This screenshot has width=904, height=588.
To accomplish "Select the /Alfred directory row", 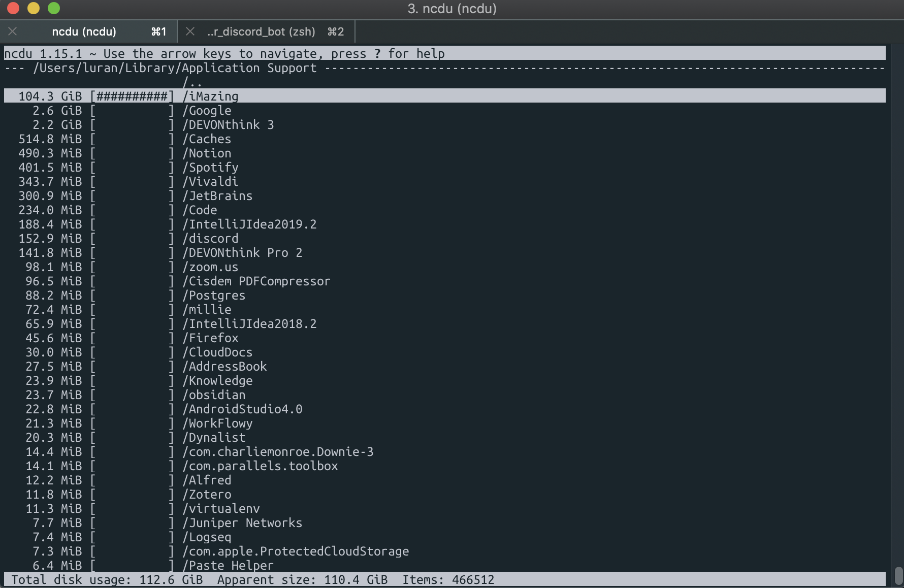I will [x=445, y=480].
